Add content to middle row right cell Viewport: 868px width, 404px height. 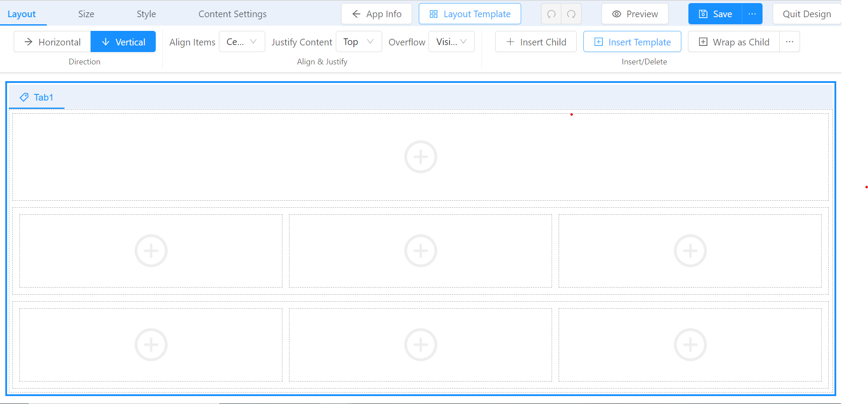click(x=690, y=251)
